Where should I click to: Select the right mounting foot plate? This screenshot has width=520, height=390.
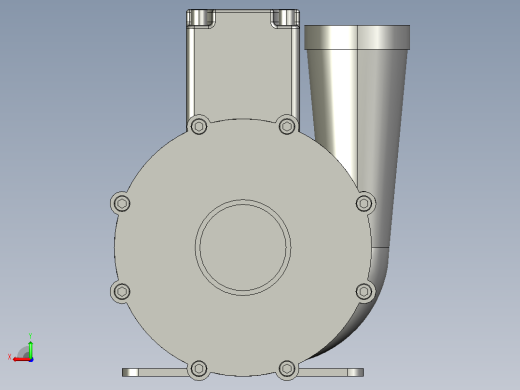pos(331,372)
